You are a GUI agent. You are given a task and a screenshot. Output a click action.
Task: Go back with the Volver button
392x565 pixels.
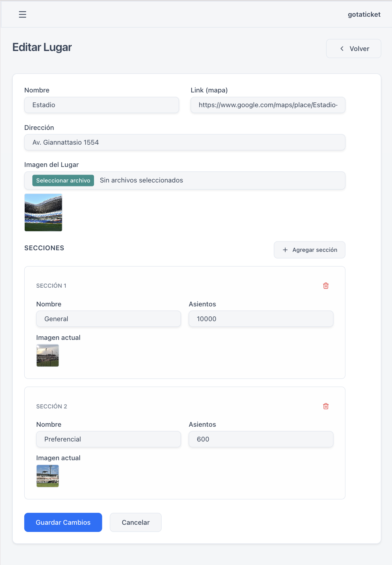coord(354,49)
